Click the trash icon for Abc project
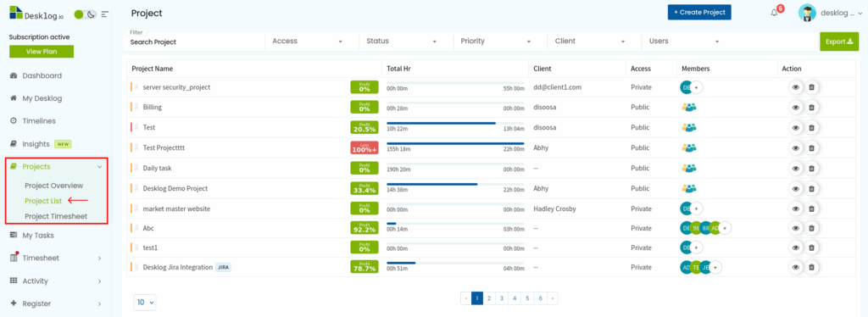This screenshot has height=317, width=868. [x=811, y=228]
